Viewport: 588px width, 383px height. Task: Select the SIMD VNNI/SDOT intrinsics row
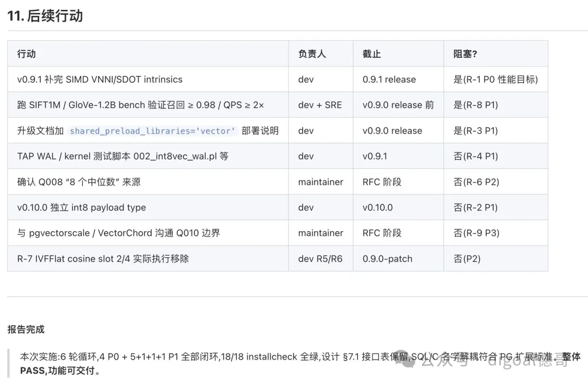click(x=278, y=80)
